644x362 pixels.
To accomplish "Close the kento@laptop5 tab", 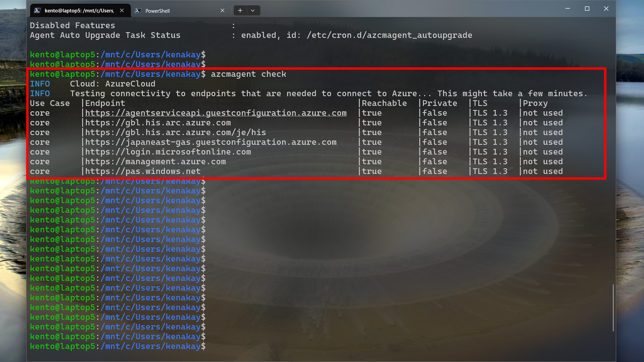I will pos(122,10).
